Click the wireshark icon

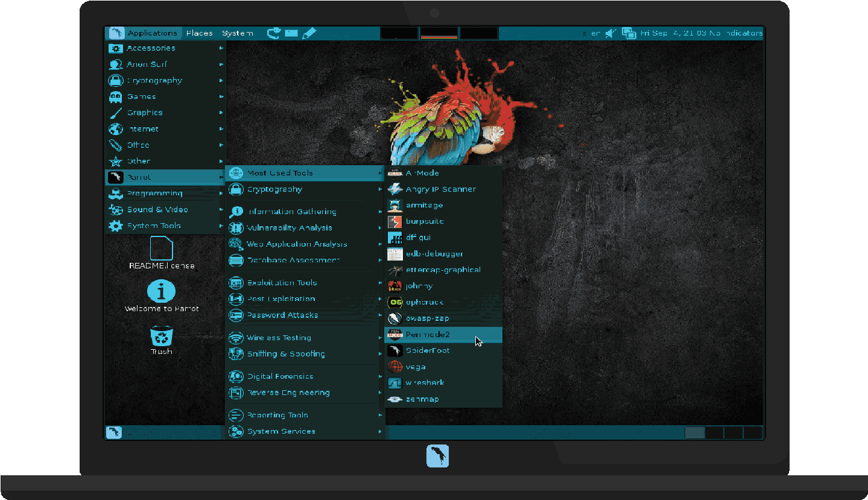point(394,383)
